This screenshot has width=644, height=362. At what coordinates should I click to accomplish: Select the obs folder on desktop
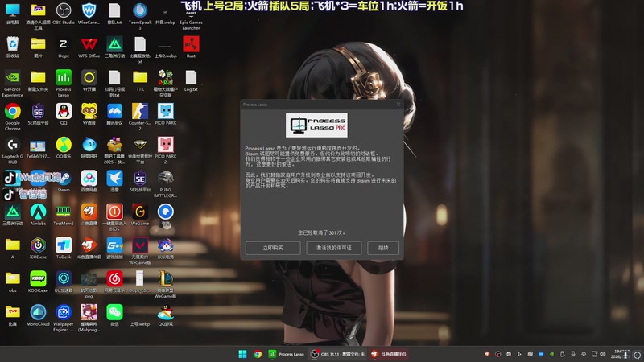(12, 282)
